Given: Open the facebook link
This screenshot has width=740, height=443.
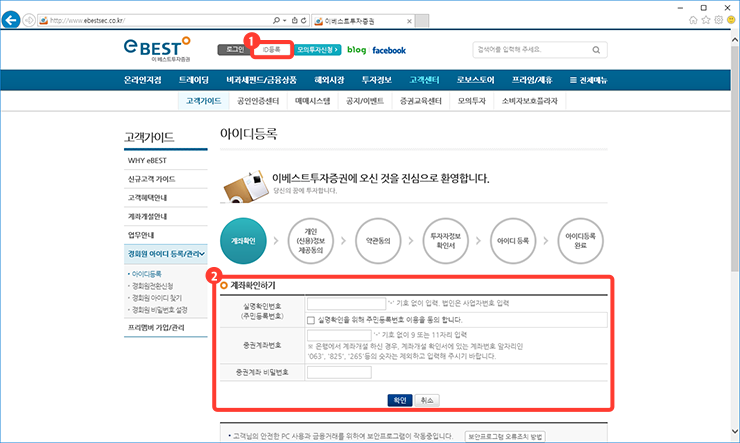Looking at the screenshot, I should [389, 50].
